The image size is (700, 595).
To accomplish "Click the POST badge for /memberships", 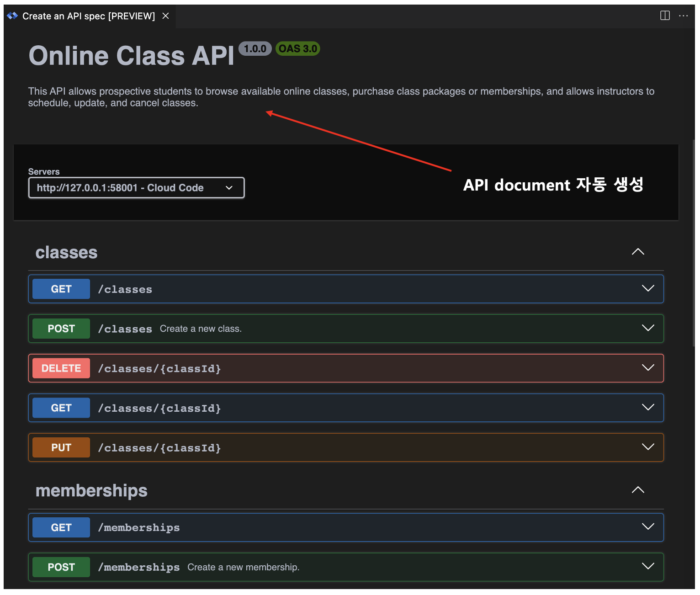I will pos(61,567).
